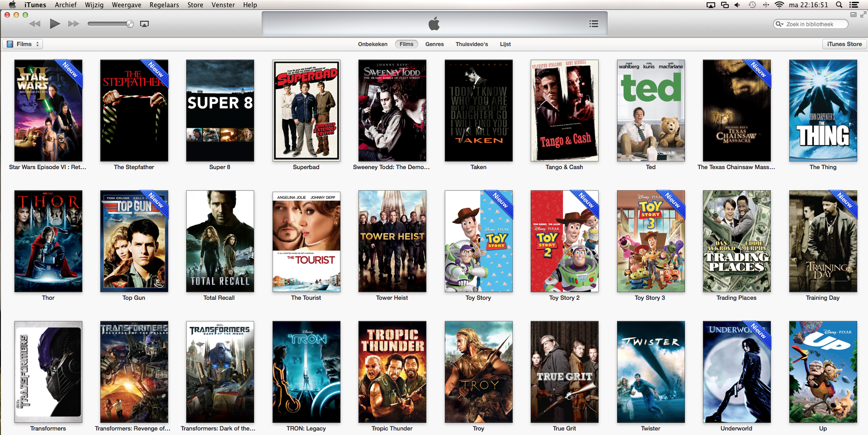Click The Tourist movie poster
This screenshot has width=868, height=435.
click(x=307, y=242)
